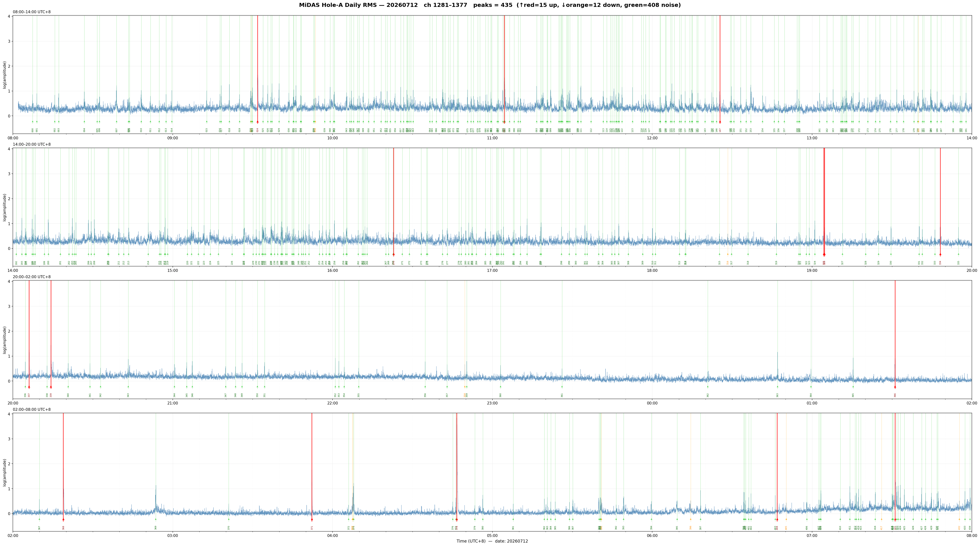Image resolution: width=980 pixels, height=546 pixels.
Task: Click the 'Time (UTC+8) — date: 20260712' axis label
Action: 492,541
